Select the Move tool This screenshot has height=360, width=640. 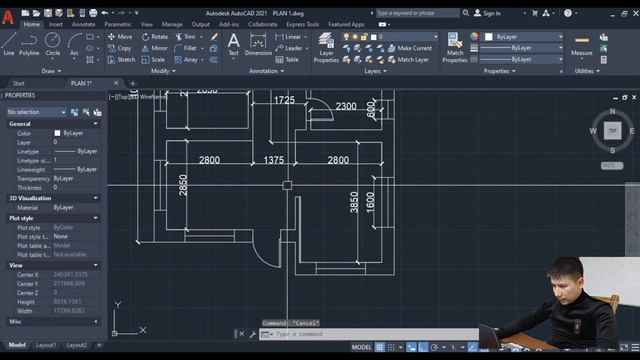click(120, 37)
